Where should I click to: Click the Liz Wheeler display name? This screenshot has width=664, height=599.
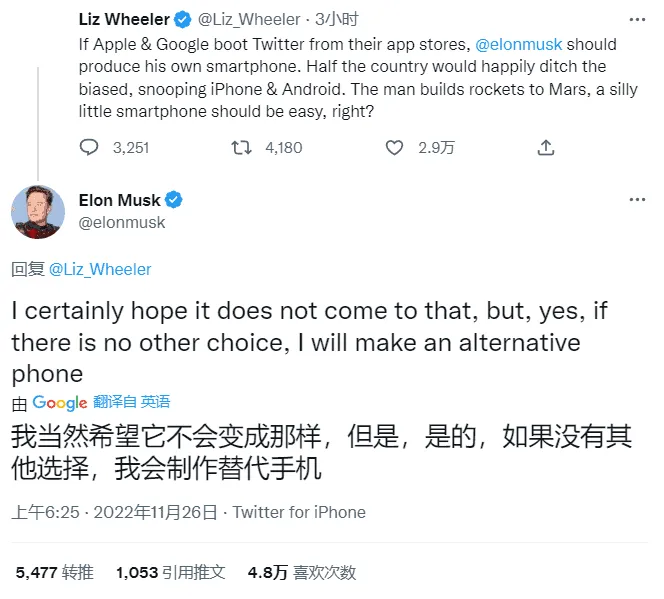pyautogui.click(x=125, y=19)
